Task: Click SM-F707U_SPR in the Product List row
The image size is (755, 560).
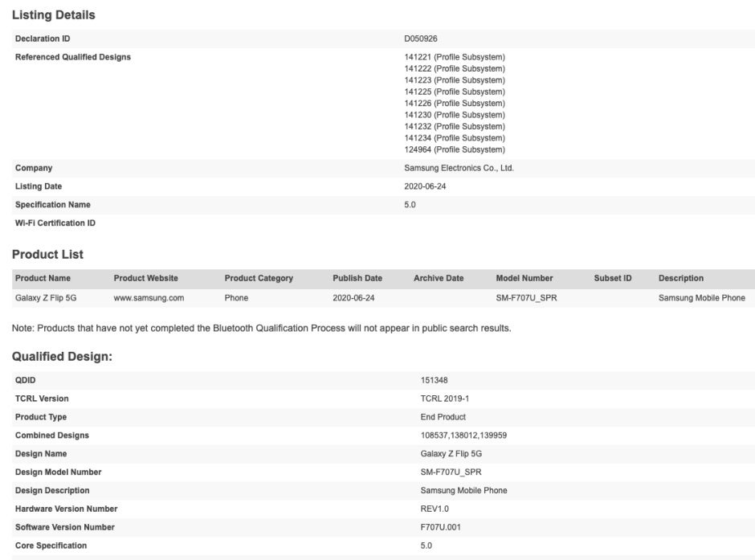Action: click(x=526, y=298)
